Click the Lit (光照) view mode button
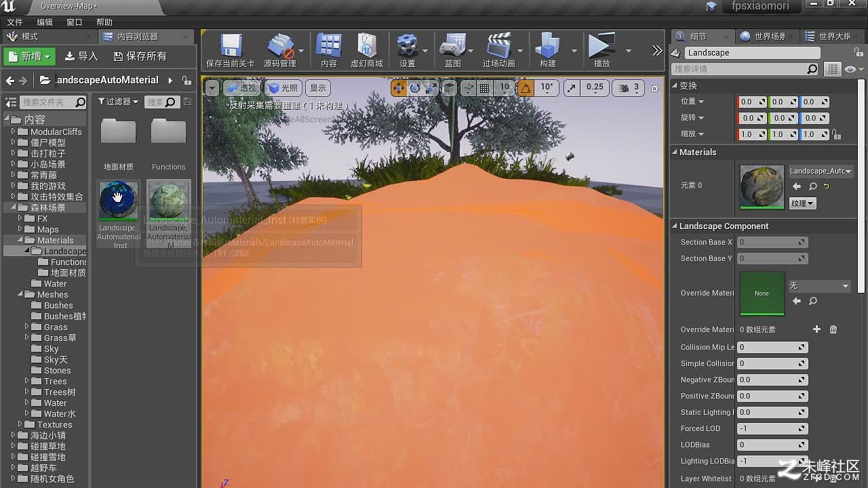 pos(283,88)
